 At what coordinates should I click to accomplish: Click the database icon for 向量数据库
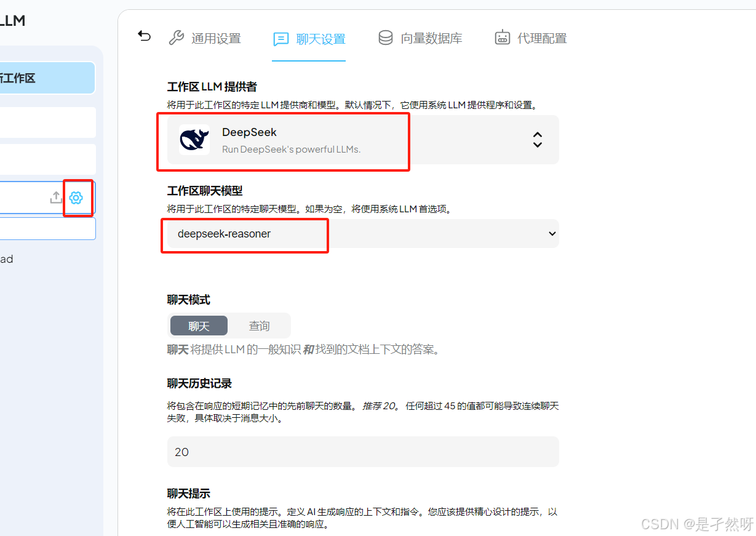tap(385, 38)
